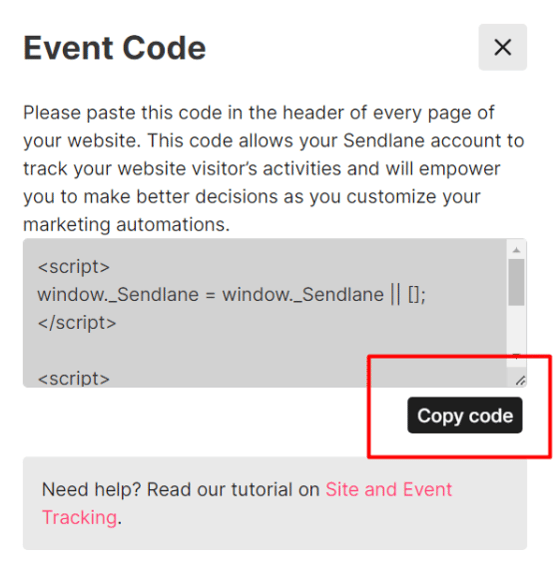Click the marketing automations text
Viewport: 555px width, 565px height.
(126, 224)
